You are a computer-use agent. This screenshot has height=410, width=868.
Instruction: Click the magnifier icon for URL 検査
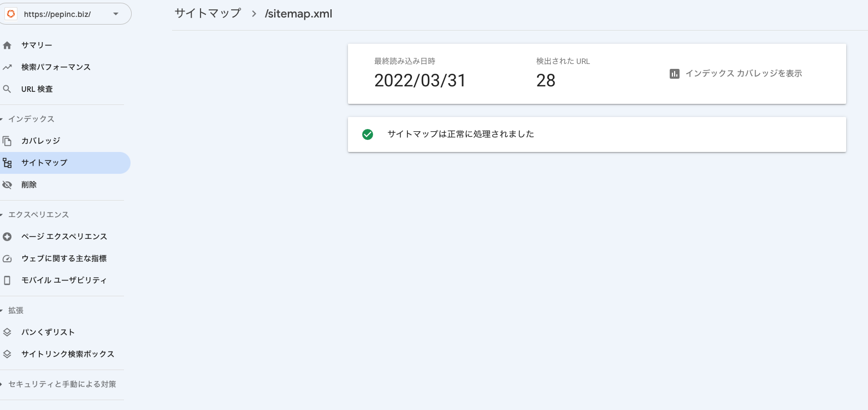[x=7, y=89]
